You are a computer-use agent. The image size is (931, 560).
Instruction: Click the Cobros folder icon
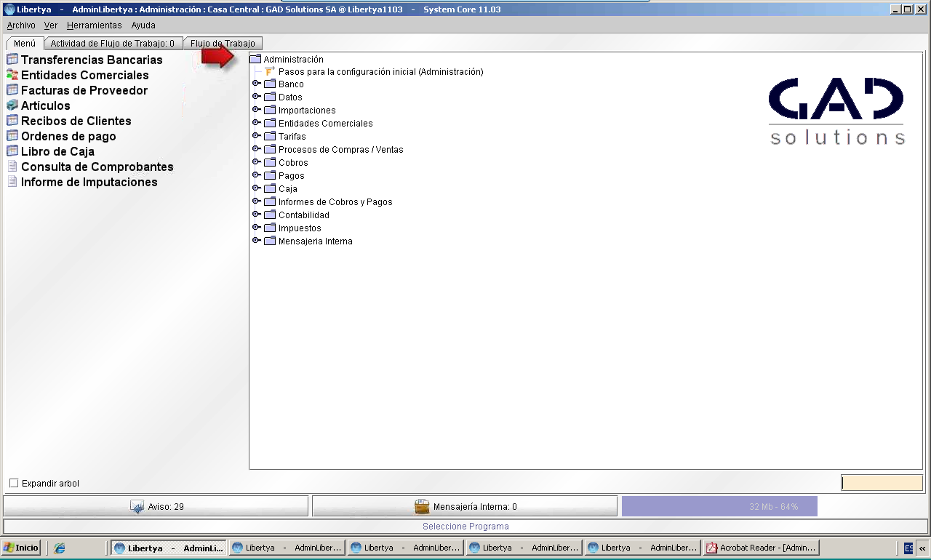pos(270,163)
